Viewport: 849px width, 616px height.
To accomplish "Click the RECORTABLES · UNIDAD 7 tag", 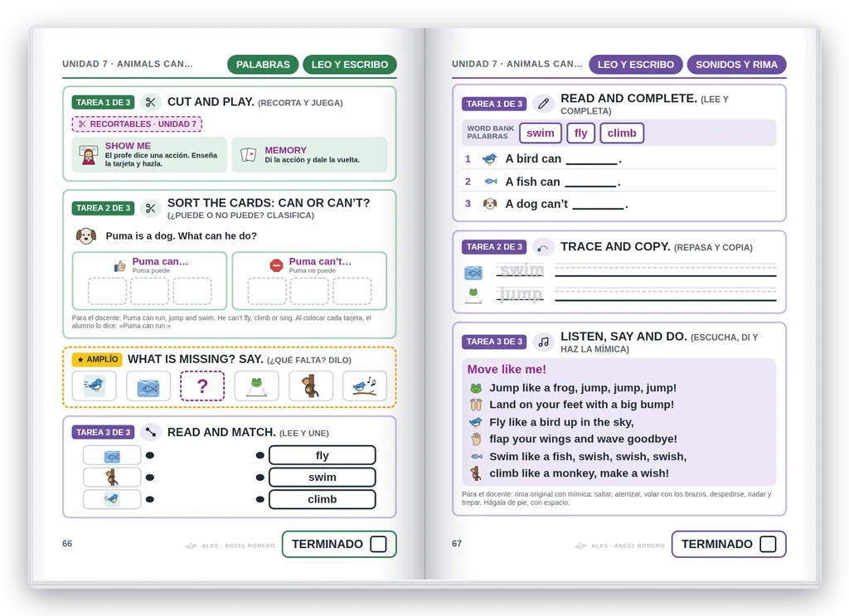I will click(x=137, y=124).
